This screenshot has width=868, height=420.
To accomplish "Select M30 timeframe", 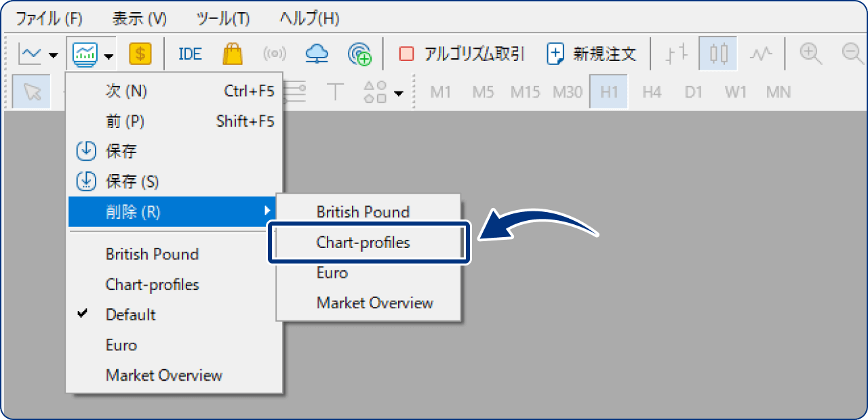I will 568,92.
